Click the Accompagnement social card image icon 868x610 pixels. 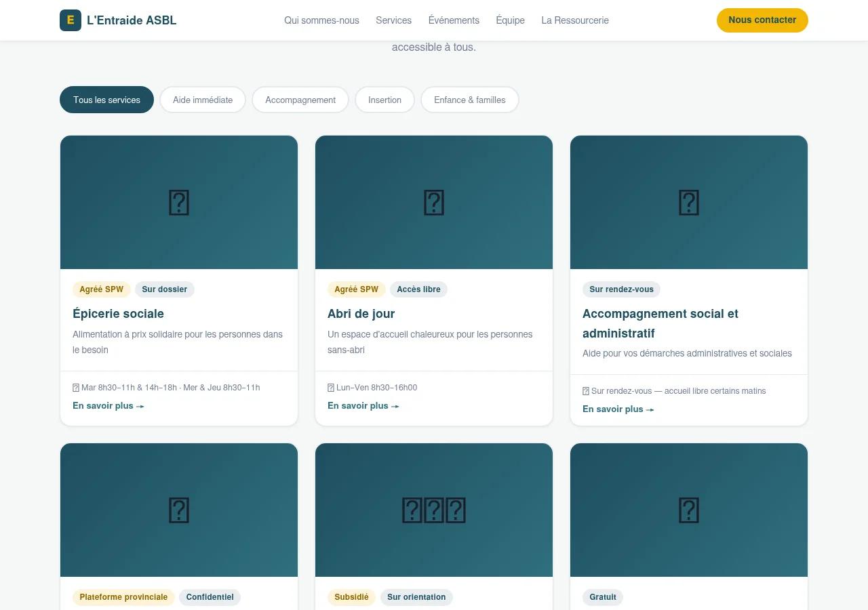click(689, 203)
